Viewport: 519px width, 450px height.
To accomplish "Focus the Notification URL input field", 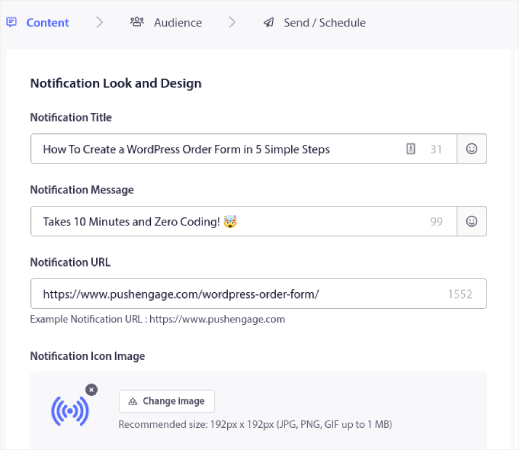I will 258,294.
